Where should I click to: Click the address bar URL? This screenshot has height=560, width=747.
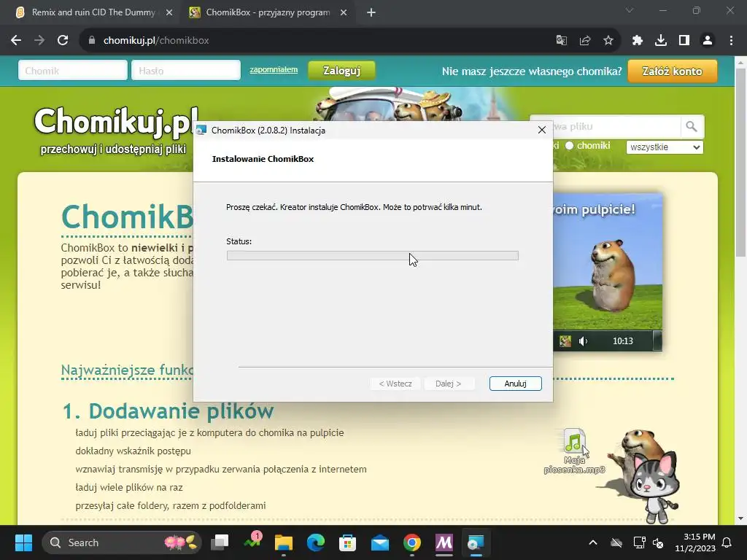pos(156,41)
